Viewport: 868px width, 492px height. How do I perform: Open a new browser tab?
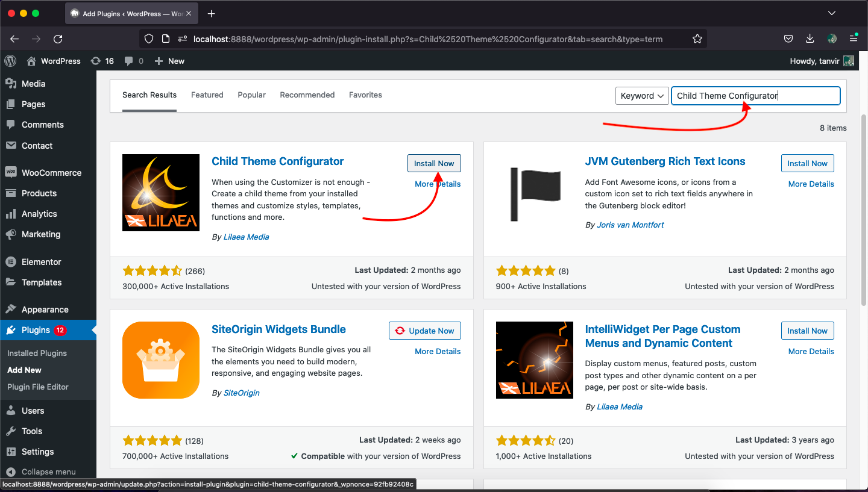tap(212, 13)
